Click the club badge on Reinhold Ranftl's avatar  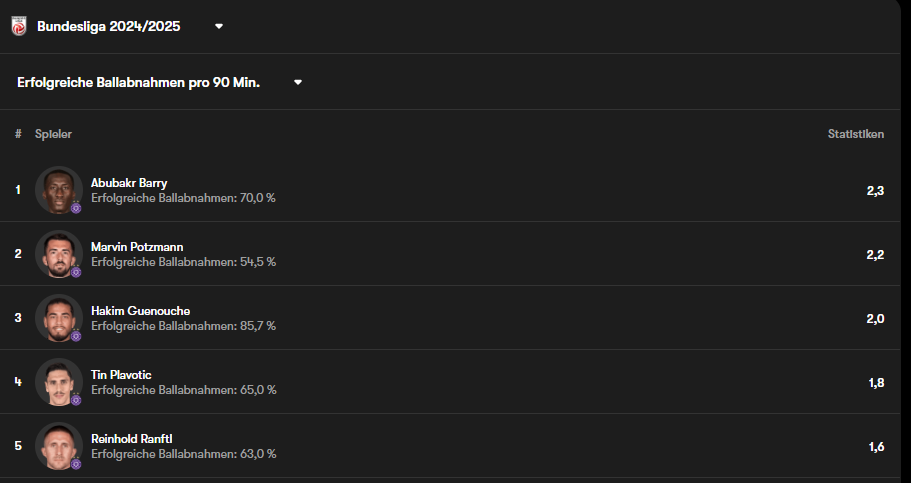[76, 463]
